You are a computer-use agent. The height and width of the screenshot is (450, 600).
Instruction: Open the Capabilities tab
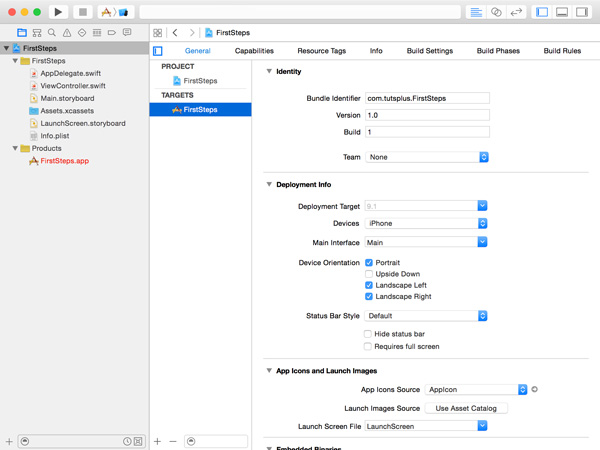pos(254,51)
